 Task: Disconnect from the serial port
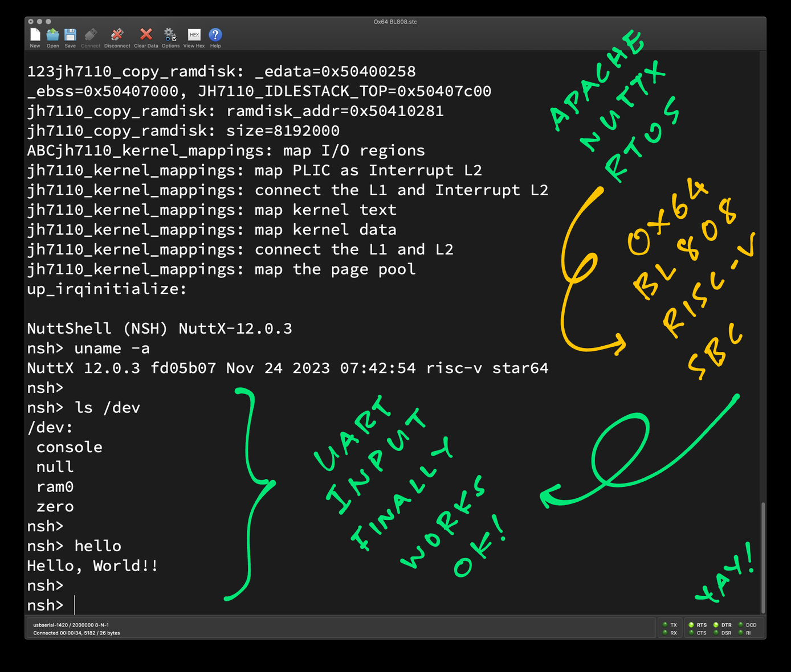117,35
